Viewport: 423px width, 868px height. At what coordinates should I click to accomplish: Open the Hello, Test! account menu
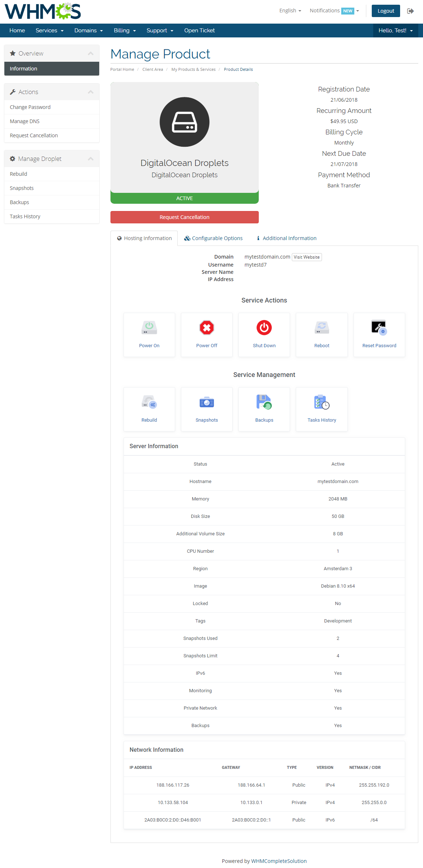pyautogui.click(x=395, y=31)
